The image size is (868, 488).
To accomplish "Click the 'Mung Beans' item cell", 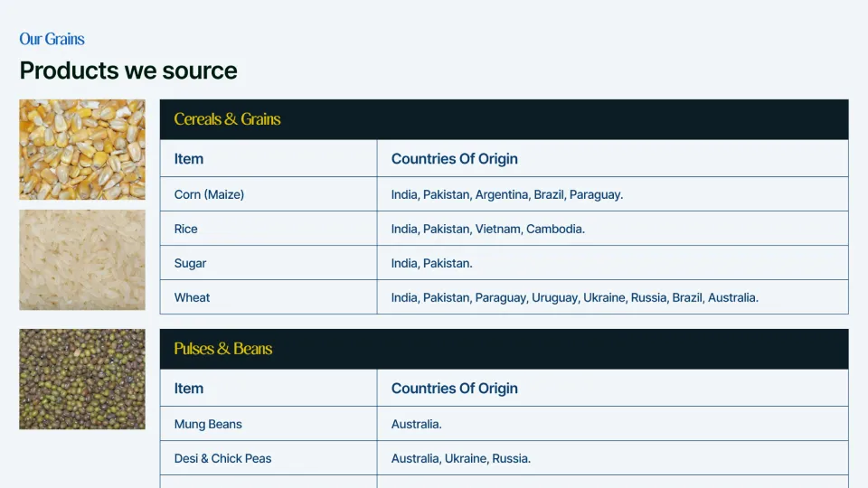I will pyautogui.click(x=208, y=424).
